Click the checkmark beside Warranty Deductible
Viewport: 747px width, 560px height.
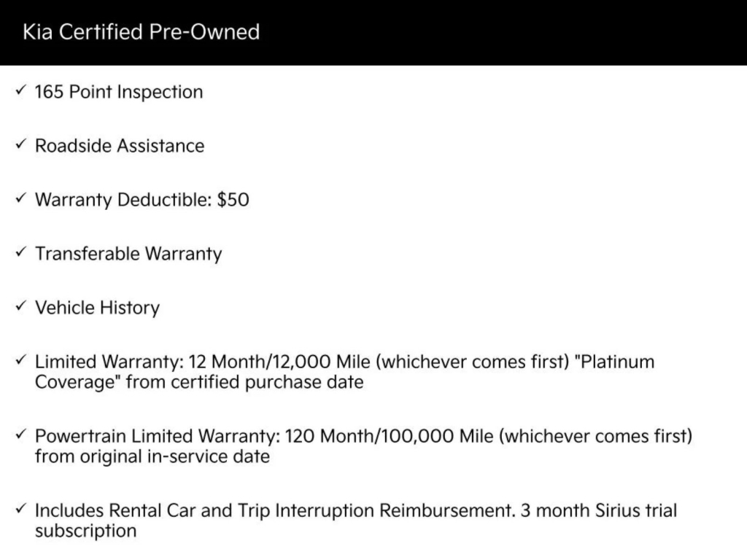tap(20, 199)
